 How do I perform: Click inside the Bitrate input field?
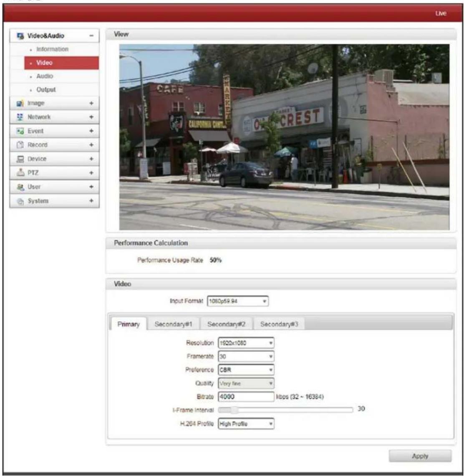point(246,397)
